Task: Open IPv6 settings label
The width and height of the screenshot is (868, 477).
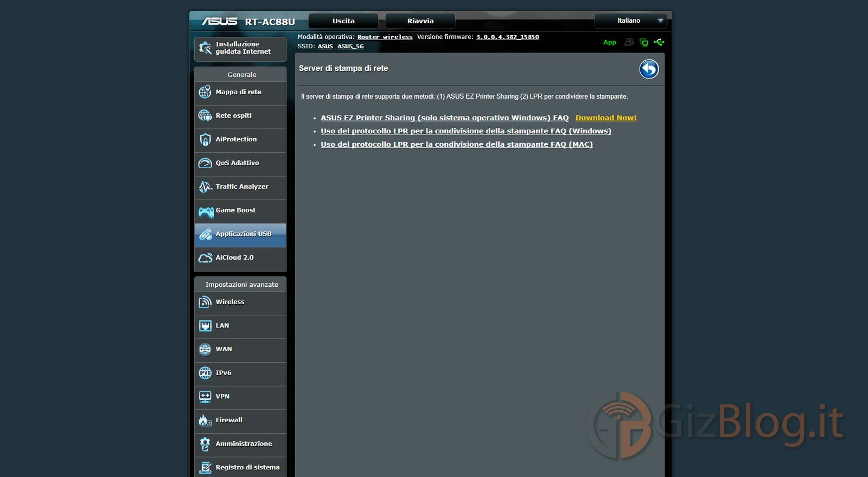Action: (x=224, y=373)
